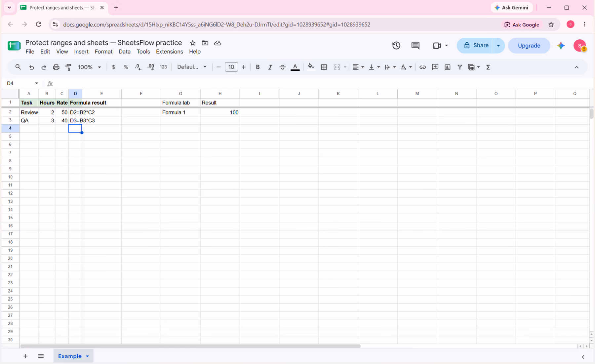595x364 pixels.
Task: Toggle italic formatting
Action: click(x=270, y=67)
